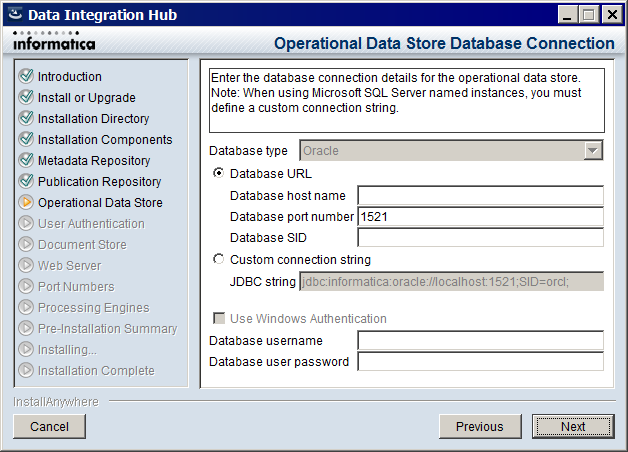
Task: Click the Pre-Installation Summary step arrow icon
Action: tap(26, 328)
